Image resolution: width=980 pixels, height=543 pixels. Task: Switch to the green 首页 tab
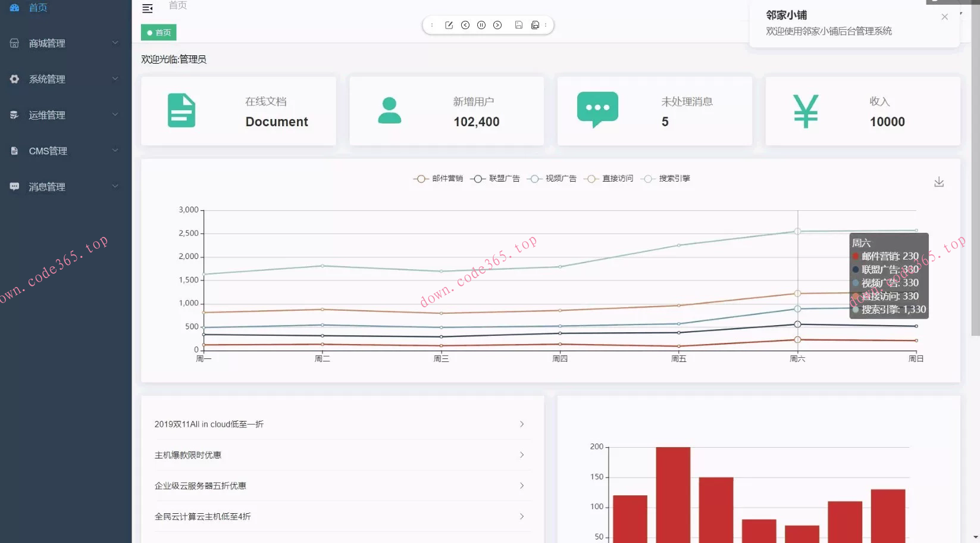(159, 33)
